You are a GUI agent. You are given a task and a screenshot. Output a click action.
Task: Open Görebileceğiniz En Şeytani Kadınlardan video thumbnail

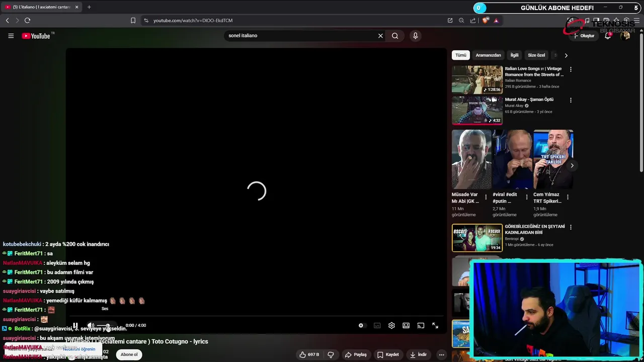[x=477, y=238]
